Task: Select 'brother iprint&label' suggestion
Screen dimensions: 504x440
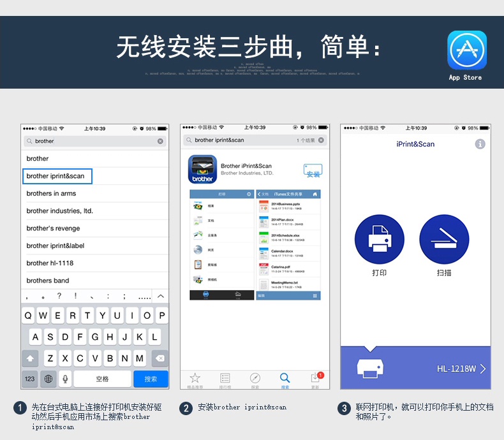Action: 95,246
